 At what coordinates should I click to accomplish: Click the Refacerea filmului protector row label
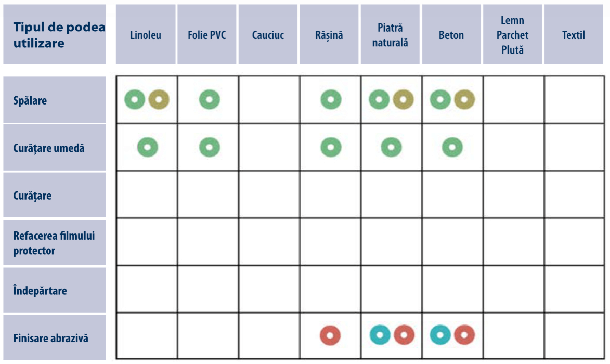tap(54, 243)
